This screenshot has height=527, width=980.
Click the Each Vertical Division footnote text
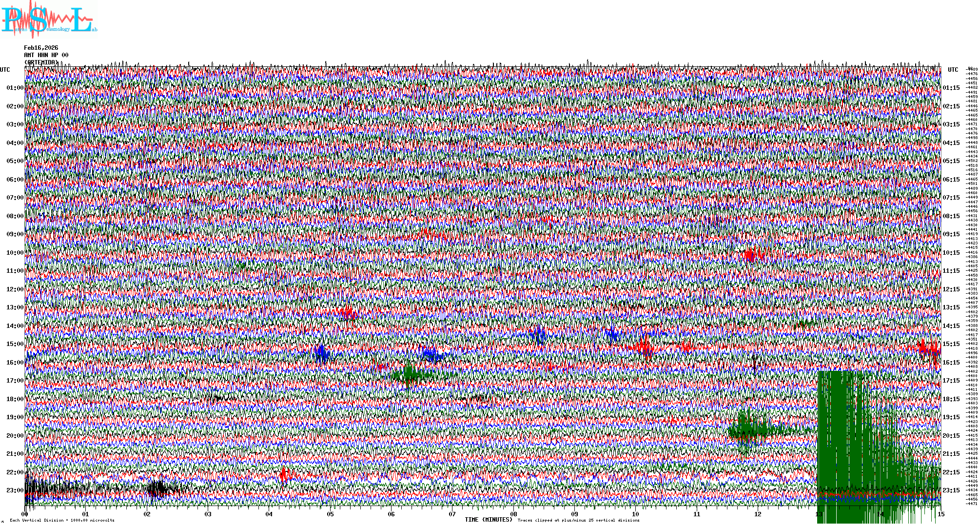point(62,520)
